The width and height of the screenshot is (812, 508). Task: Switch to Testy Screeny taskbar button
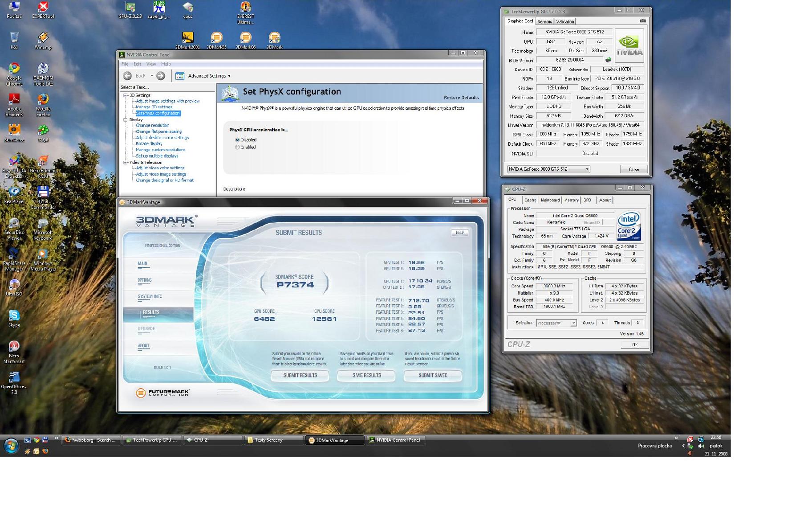click(273, 440)
